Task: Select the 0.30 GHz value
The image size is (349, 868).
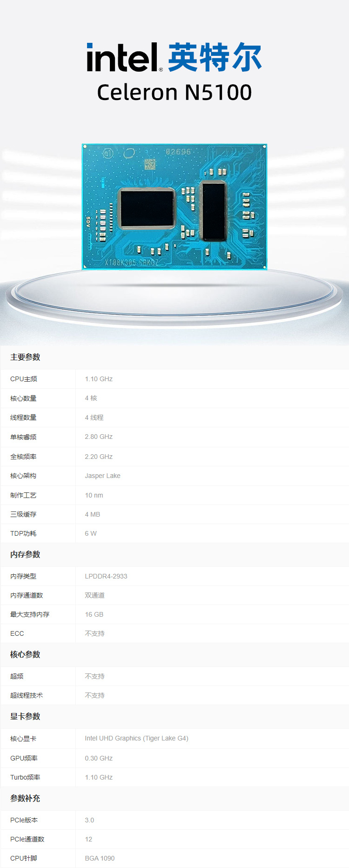Action: pyautogui.click(x=99, y=758)
